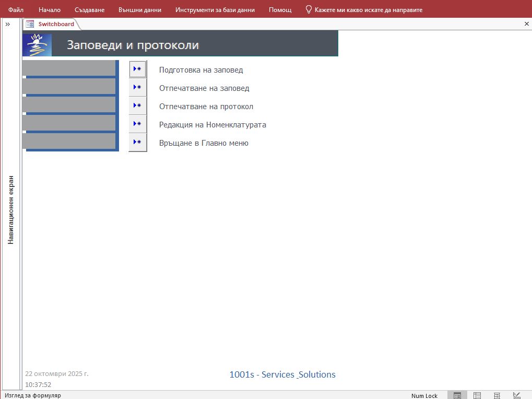The image size is (532, 399).
Task: Click the arrow icon for "Отпечатване на протокол"
Action: (137, 105)
